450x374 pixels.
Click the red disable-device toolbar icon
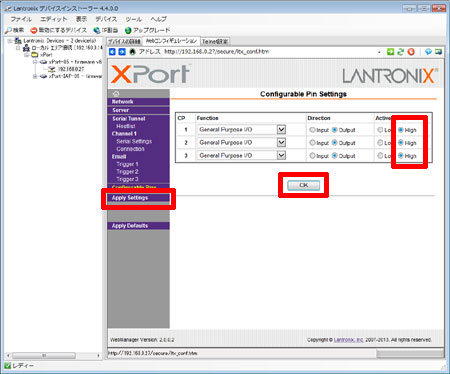34,30
